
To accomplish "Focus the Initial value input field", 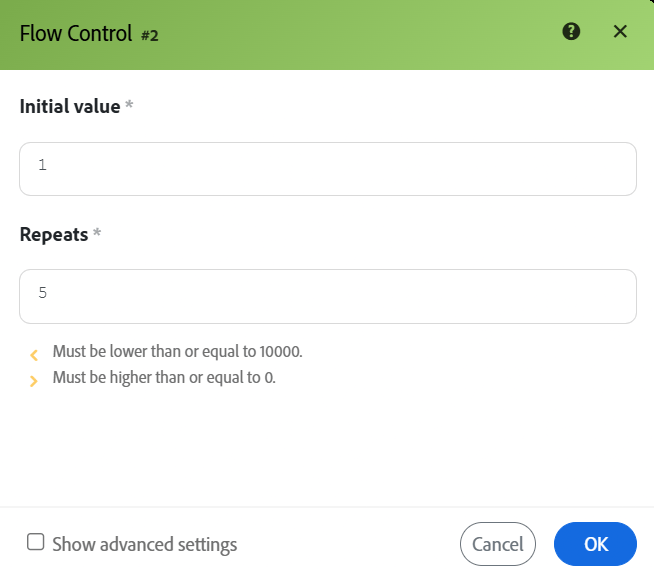I will click(x=328, y=169).
